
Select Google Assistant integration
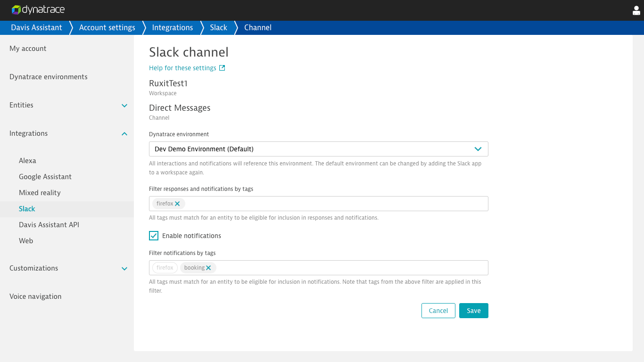(45, 177)
